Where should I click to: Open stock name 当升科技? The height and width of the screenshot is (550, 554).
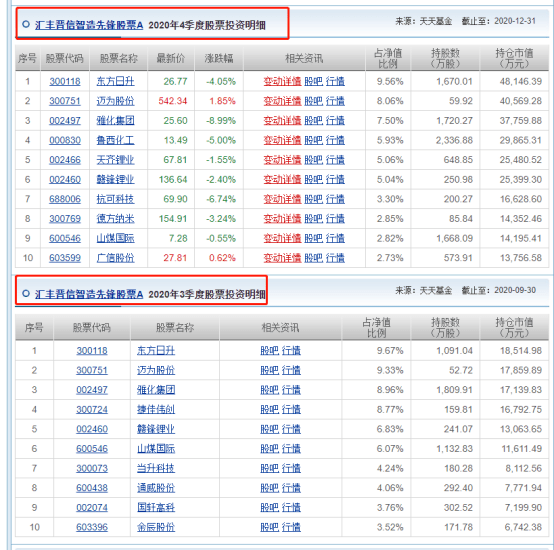(156, 468)
